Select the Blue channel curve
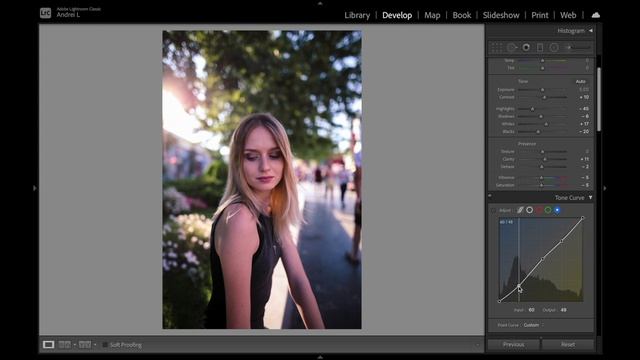The image size is (640, 360). pyautogui.click(x=557, y=210)
